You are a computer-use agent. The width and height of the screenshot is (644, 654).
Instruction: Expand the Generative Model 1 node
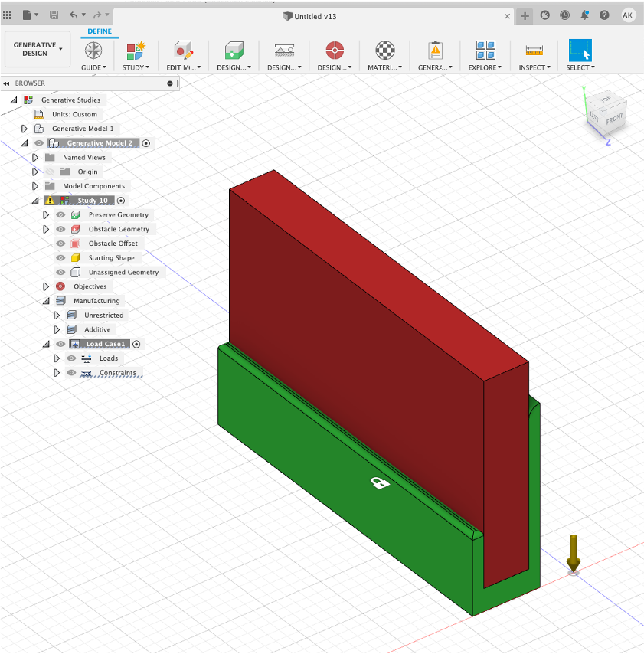click(25, 129)
